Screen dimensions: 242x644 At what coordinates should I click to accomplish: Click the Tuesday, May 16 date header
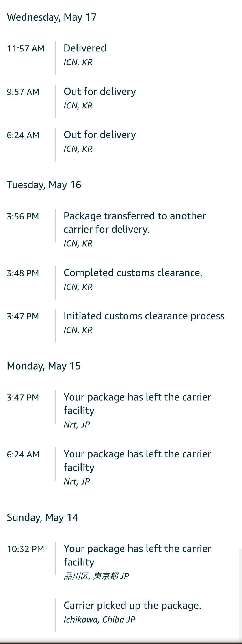(x=44, y=185)
